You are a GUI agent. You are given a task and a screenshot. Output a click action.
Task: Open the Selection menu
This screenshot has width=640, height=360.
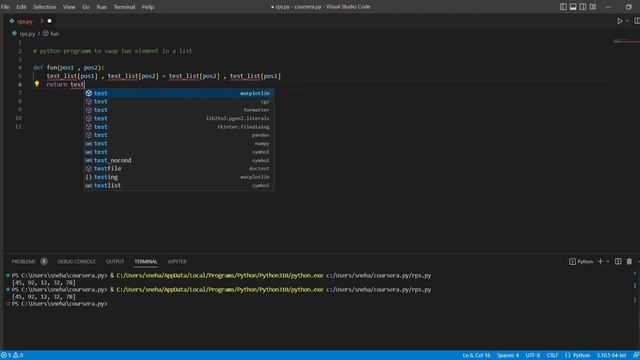(x=44, y=7)
